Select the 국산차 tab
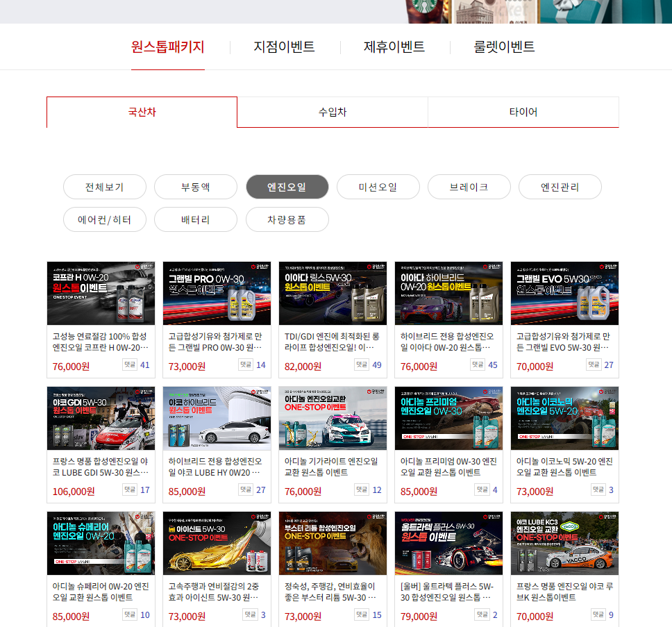Viewport: 672px width, 627px height. coord(142,112)
